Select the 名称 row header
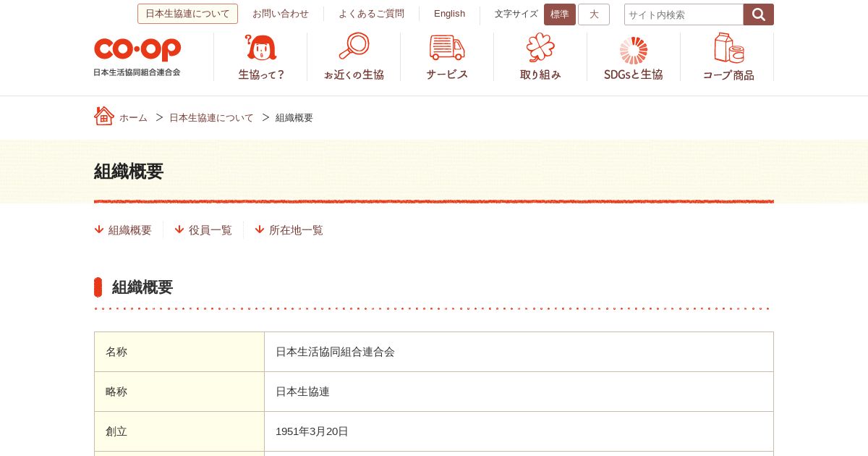Viewport: 868px width, 456px height. (179, 352)
